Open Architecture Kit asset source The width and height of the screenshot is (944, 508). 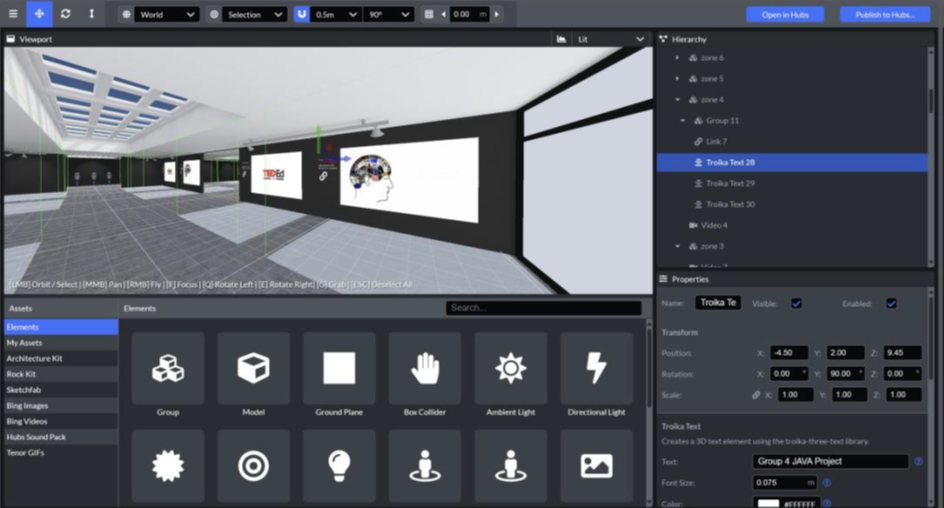point(61,358)
